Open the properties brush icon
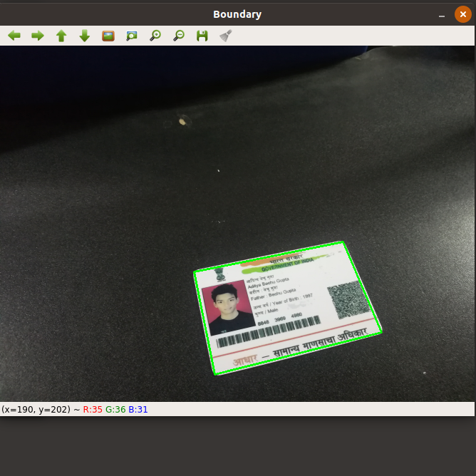Image resolution: width=476 pixels, height=476 pixels. point(226,36)
